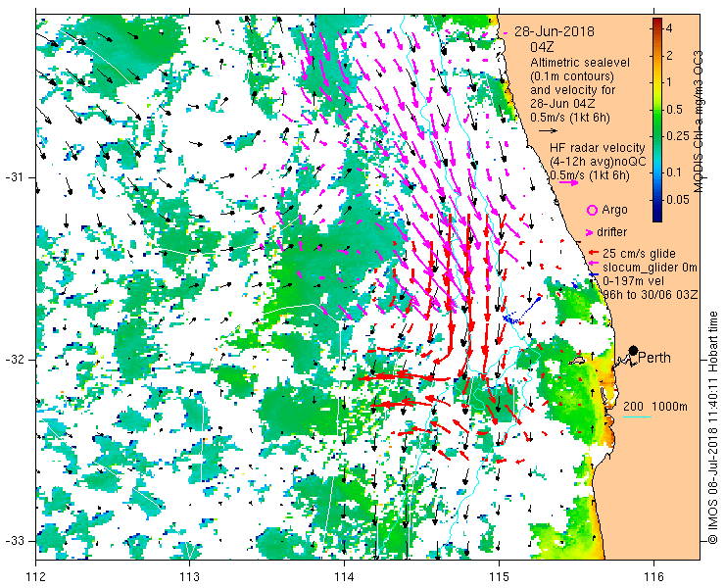Click the 4 label on the colorbar
Screen dimensions: 725x588
pos(668,28)
